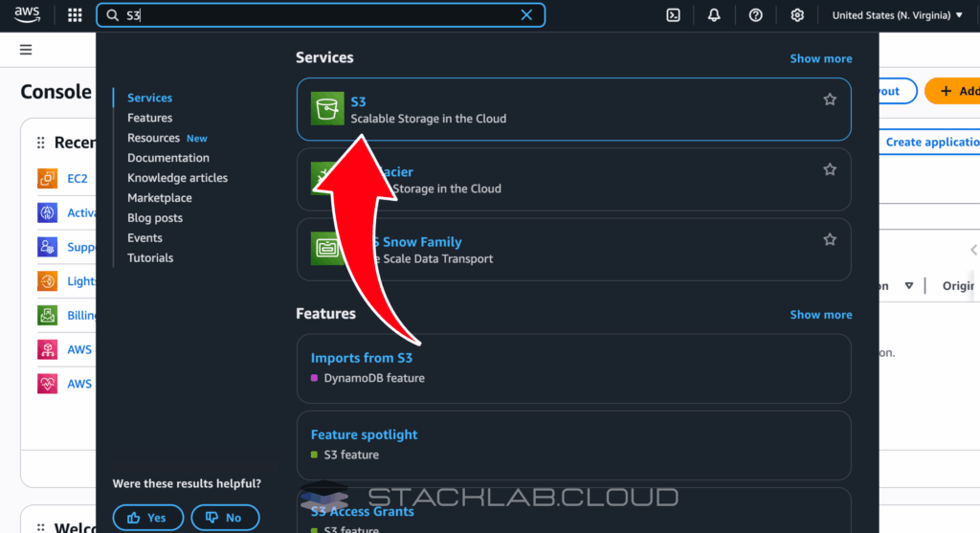Click the Welcome widget drag handle

pos(40,528)
